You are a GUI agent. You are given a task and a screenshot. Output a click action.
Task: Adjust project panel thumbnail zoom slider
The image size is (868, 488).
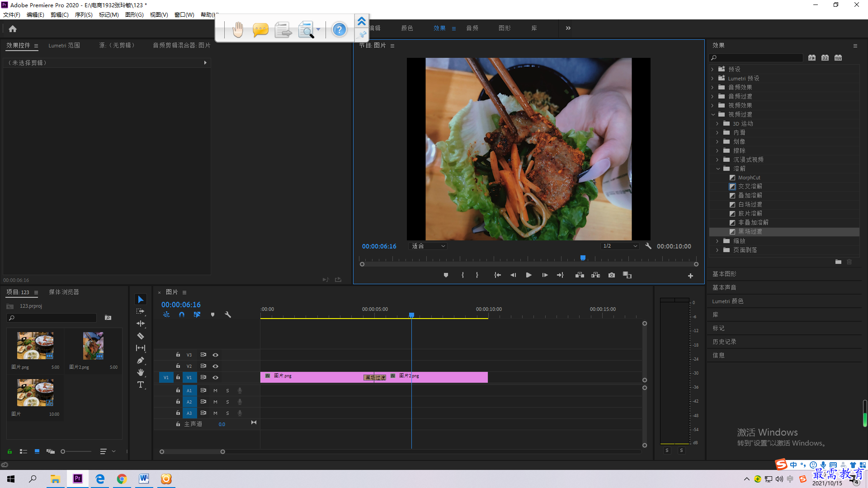click(x=63, y=451)
